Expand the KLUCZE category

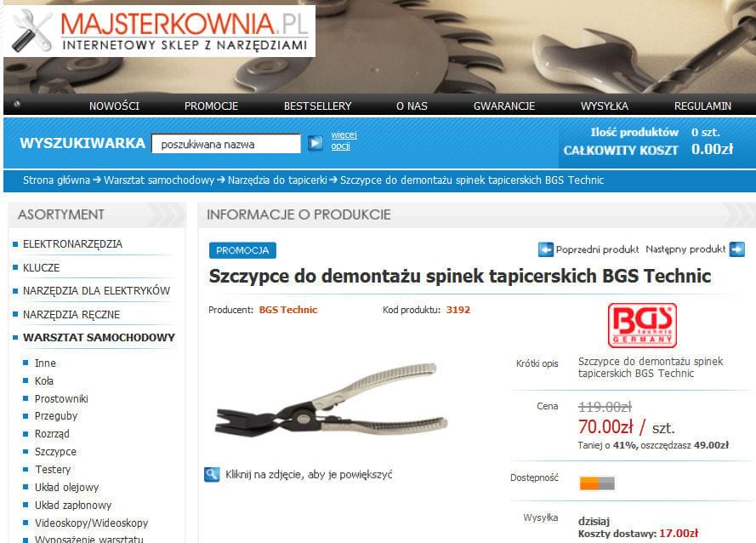pos(42,268)
